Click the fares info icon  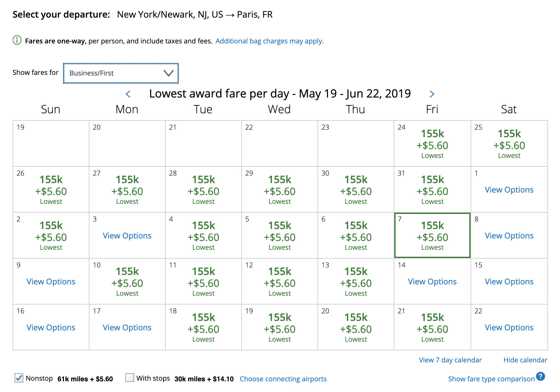pos(17,40)
